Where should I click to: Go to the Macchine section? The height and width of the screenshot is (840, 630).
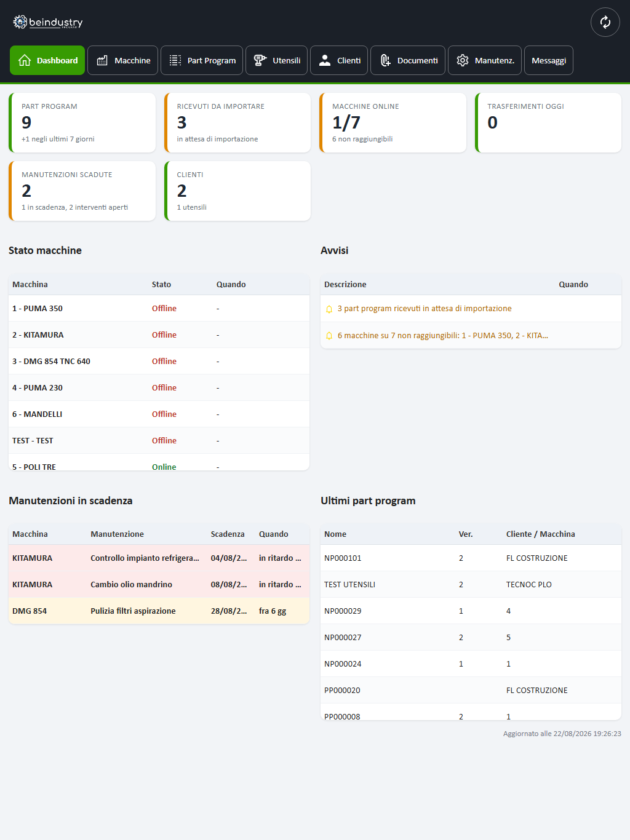point(122,60)
